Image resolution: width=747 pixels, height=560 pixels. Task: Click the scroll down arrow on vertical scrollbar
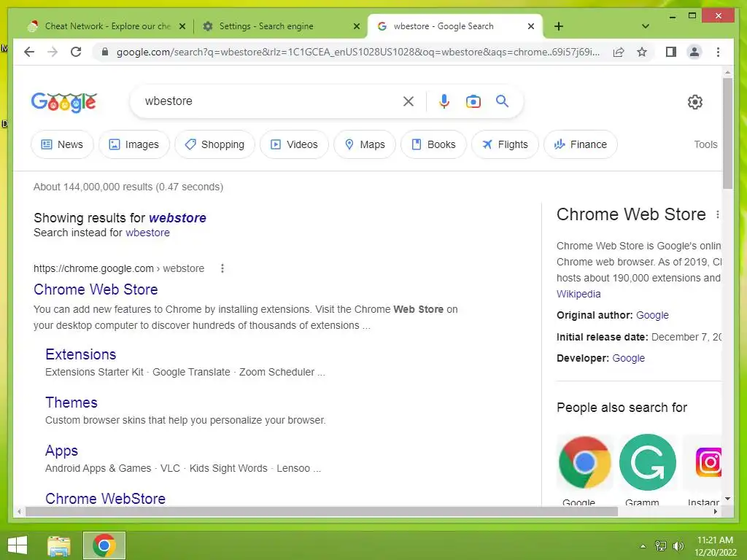tap(727, 499)
